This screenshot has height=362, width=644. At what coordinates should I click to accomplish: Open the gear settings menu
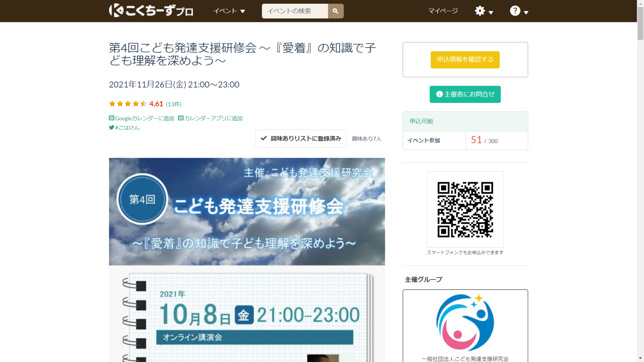tap(483, 11)
